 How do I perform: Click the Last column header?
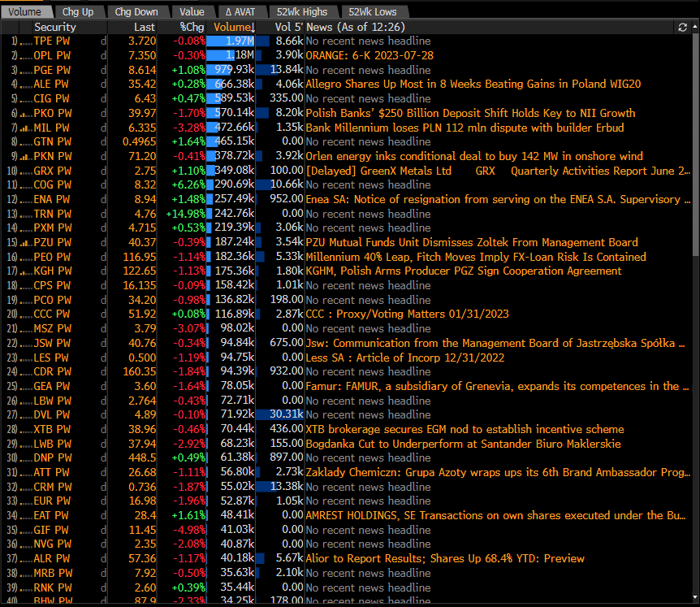point(145,27)
